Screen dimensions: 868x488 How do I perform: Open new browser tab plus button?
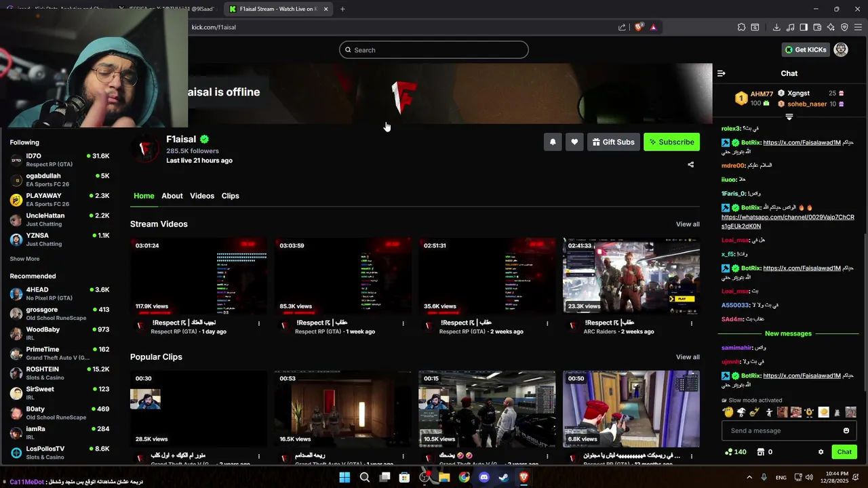click(342, 9)
